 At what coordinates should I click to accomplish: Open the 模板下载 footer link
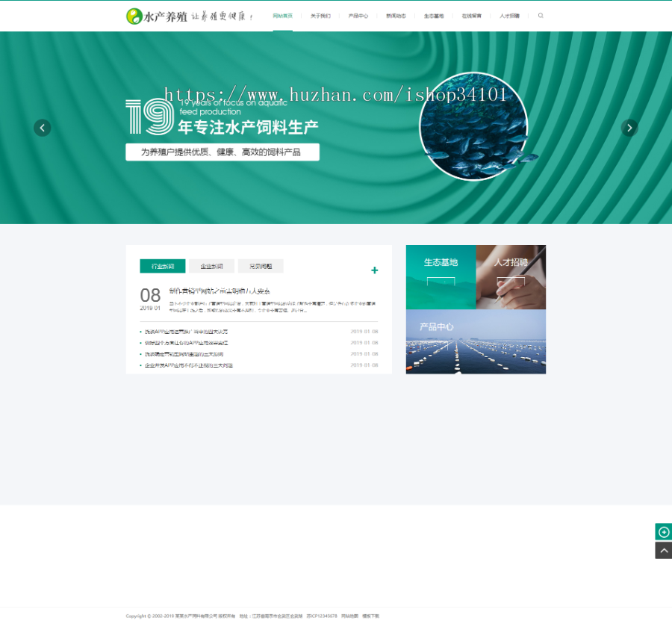coord(370,616)
